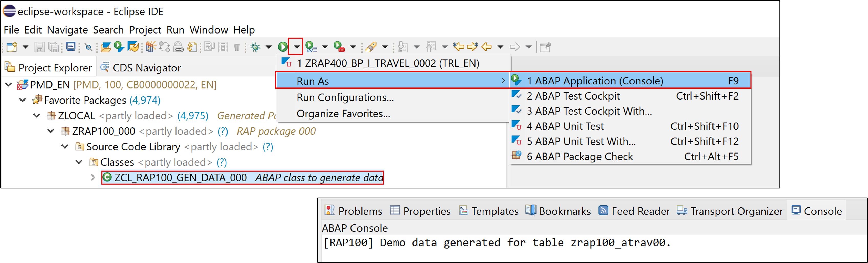Image resolution: width=868 pixels, height=263 pixels.
Task: Click the Activate ABAP object icon
Action: [133, 47]
